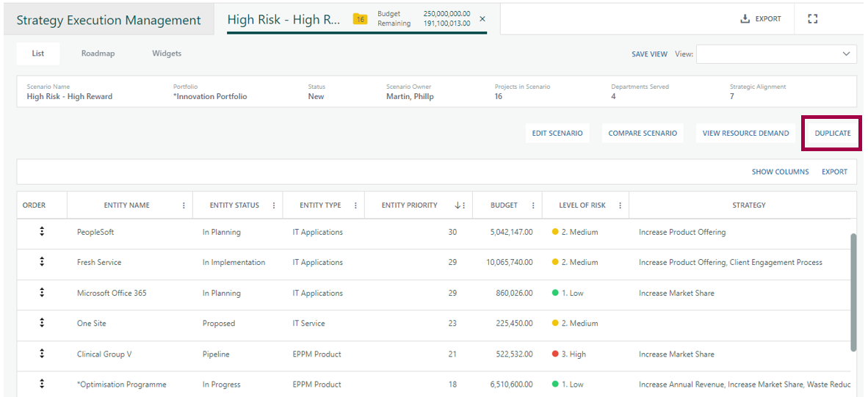
Task: Open Entity Name column options menu
Action: click(x=184, y=205)
